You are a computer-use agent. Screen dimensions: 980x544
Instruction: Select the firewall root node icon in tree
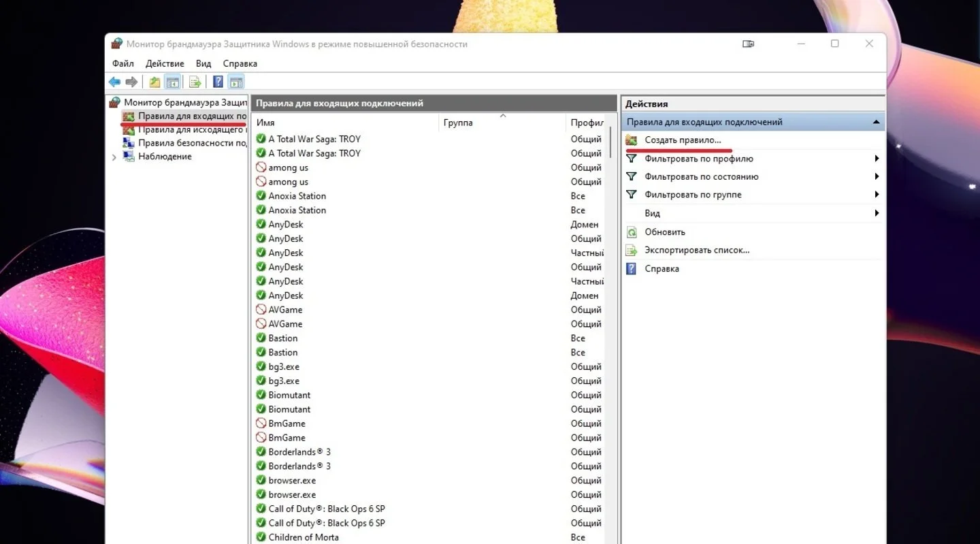click(115, 102)
